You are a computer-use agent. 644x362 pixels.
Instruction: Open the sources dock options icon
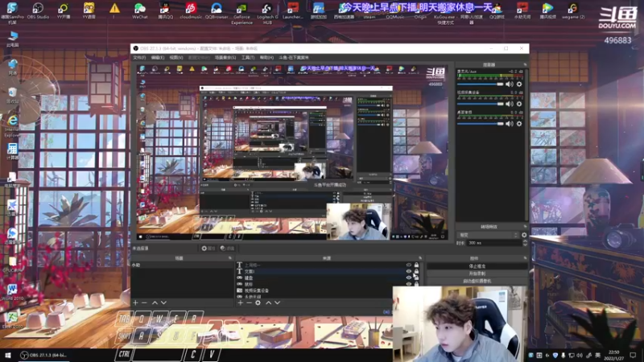(x=419, y=258)
